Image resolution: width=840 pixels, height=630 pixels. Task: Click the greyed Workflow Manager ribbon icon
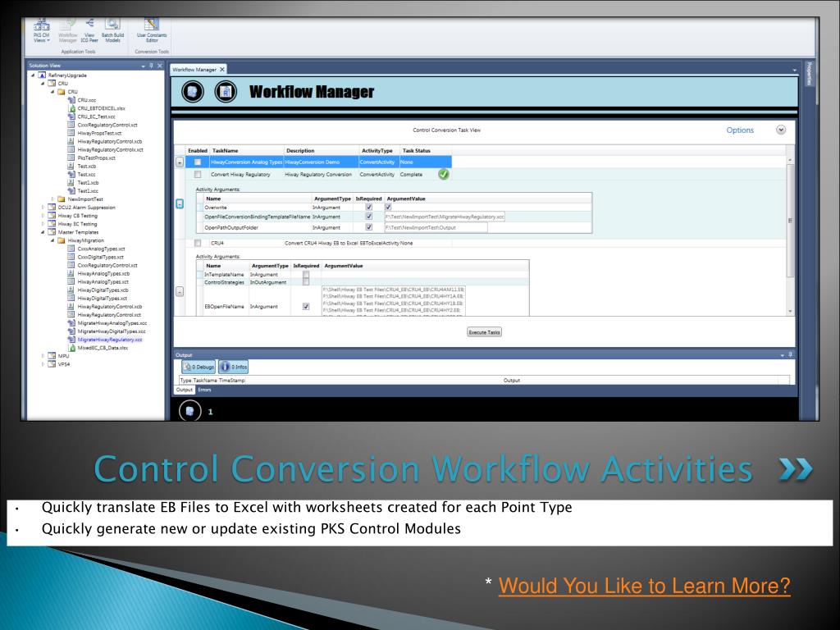[68, 30]
